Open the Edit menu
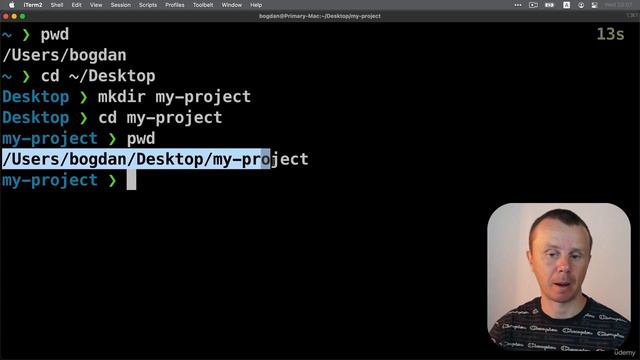Viewport: 640px width, 360px height. click(76, 5)
